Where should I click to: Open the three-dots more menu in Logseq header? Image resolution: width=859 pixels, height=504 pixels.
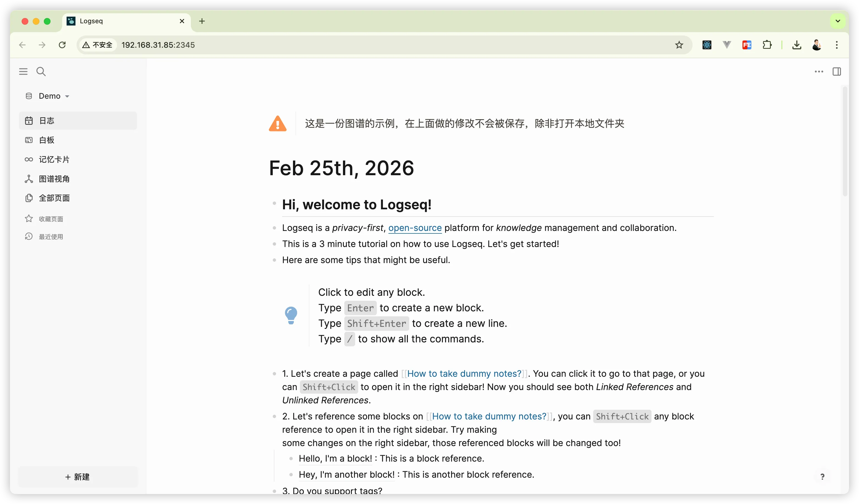coord(819,72)
